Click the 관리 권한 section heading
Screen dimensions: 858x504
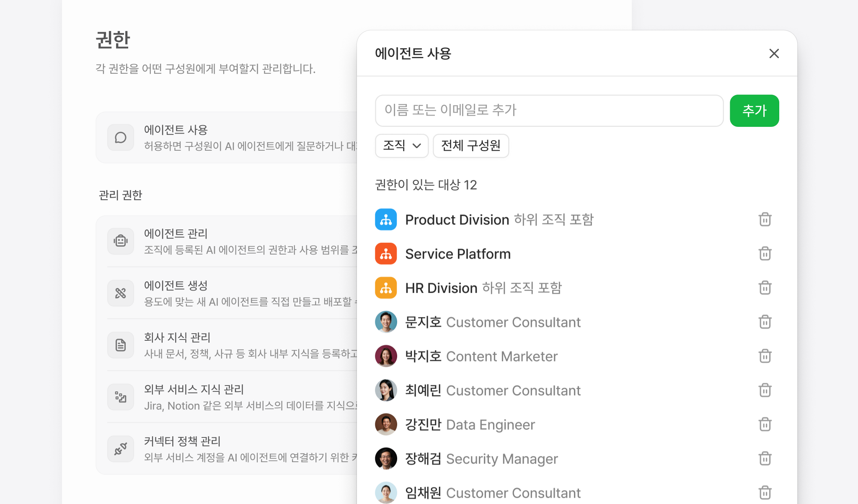click(120, 195)
